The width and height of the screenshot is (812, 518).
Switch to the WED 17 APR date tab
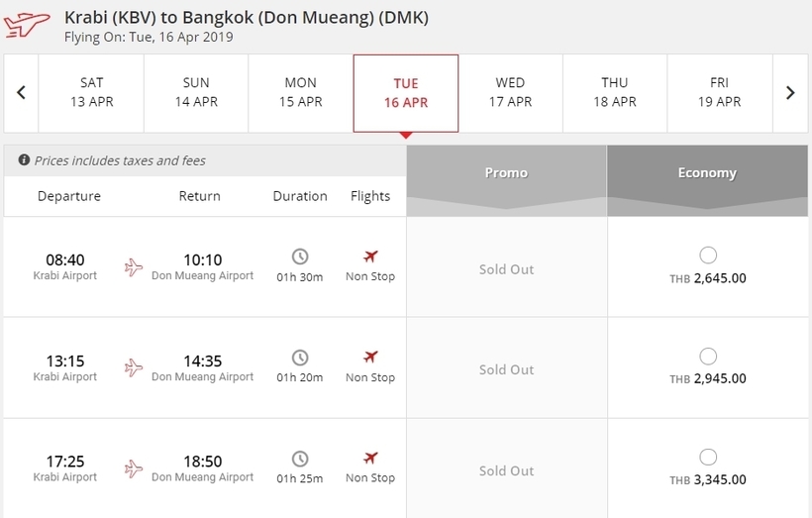point(511,93)
